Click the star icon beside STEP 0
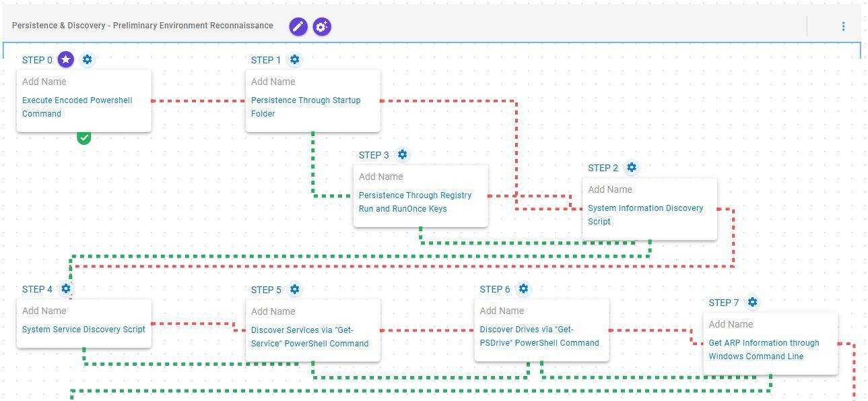Screen dimensions: 868x401 tap(65, 60)
